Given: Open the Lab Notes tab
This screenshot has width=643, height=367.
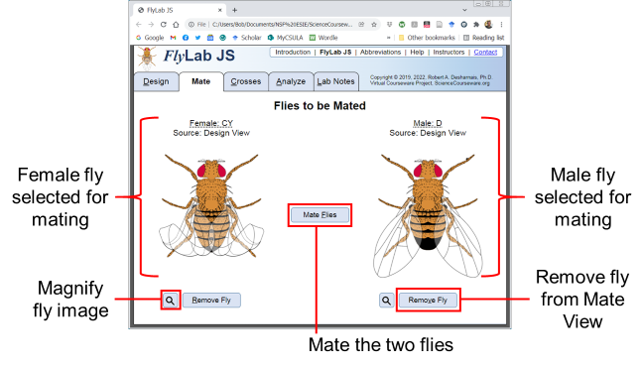Looking at the screenshot, I should [x=336, y=82].
